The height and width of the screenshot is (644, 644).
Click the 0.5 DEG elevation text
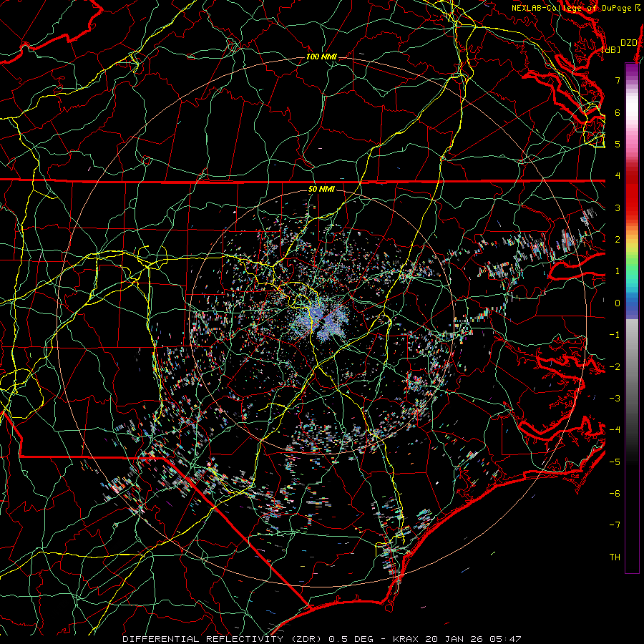click(351, 639)
